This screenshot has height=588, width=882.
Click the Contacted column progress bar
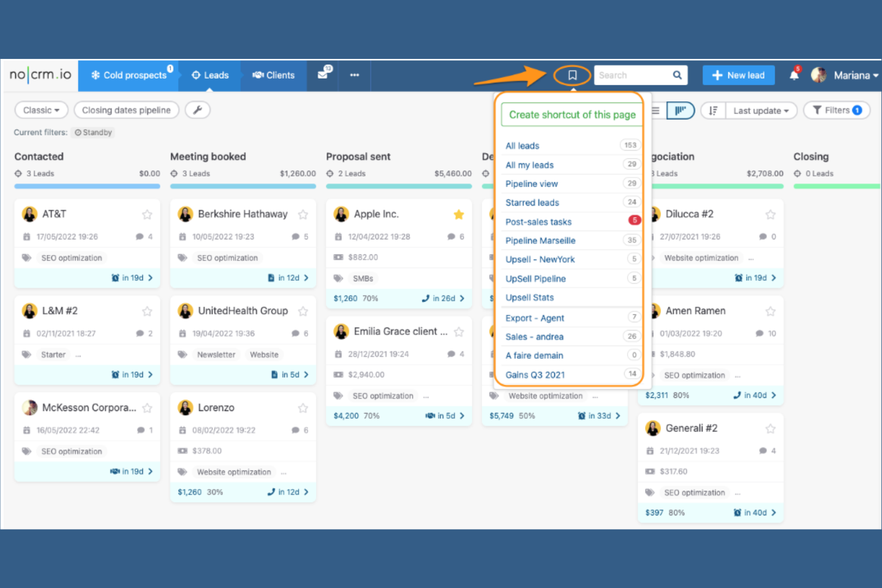87,186
